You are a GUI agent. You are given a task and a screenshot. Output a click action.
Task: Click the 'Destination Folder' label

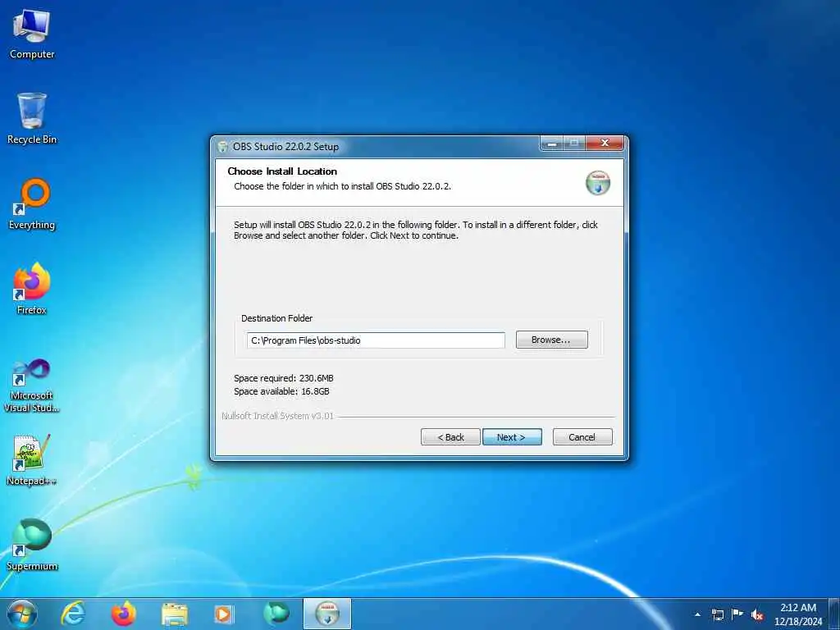pyautogui.click(x=277, y=318)
